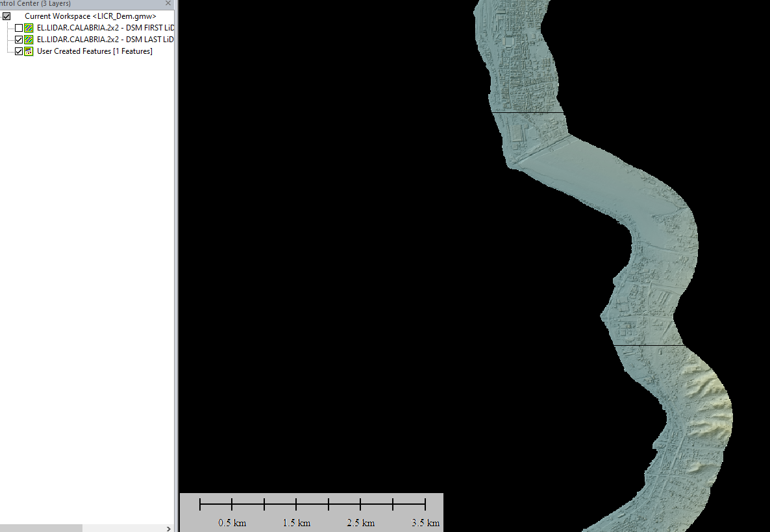Select the Current Workspace LICR_Dem.gmw entry
Image resolution: width=770 pixels, height=532 pixels.
(x=90, y=16)
